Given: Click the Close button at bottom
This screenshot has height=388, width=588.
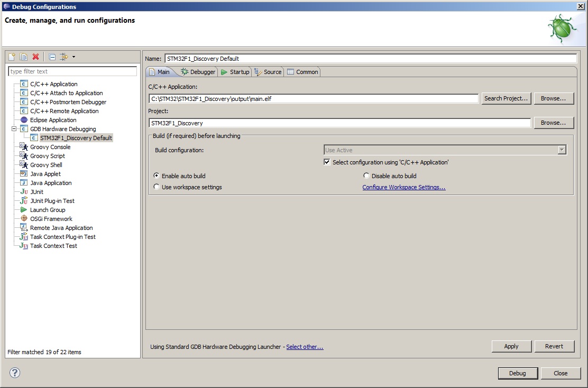Looking at the screenshot, I should (561, 373).
